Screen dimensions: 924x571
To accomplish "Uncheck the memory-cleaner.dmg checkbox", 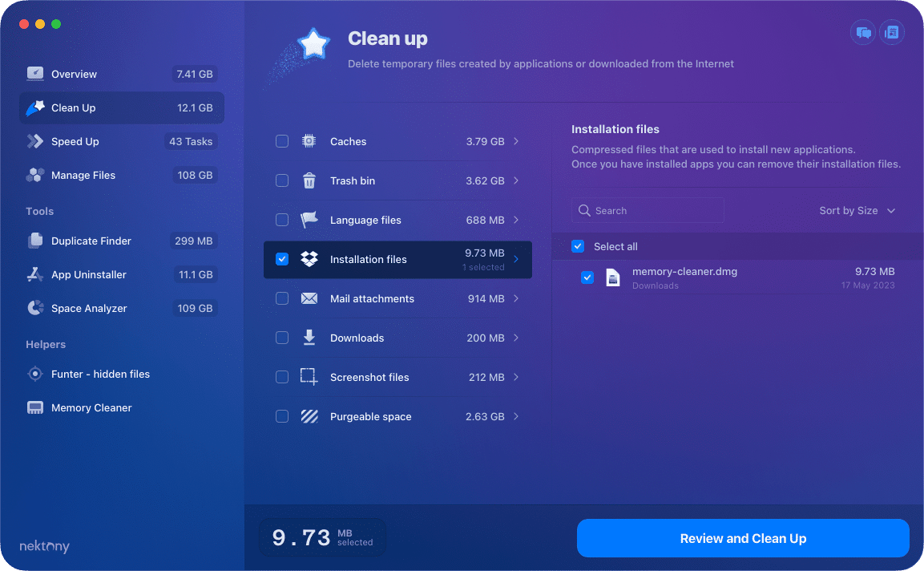I will [587, 277].
